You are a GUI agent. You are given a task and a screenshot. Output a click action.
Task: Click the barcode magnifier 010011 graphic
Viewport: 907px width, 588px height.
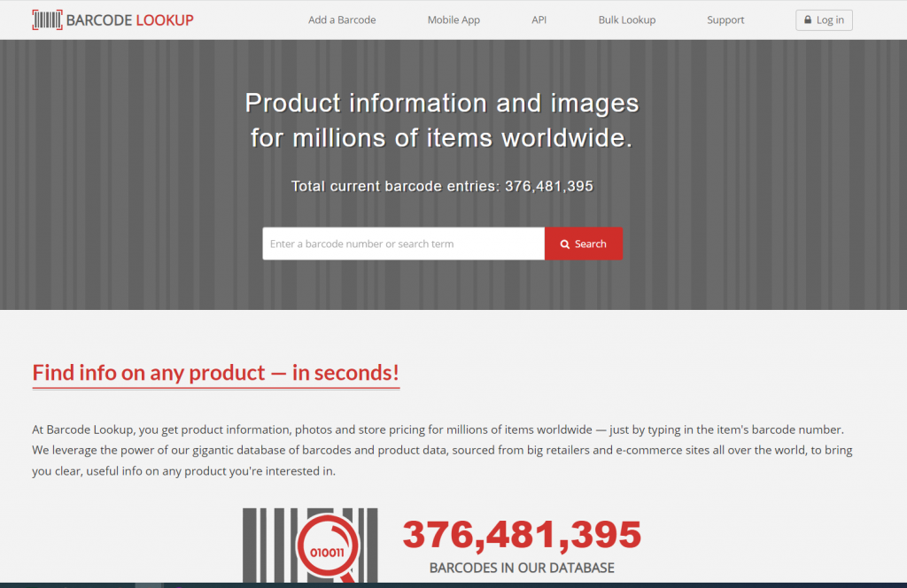(x=311, y=545)
